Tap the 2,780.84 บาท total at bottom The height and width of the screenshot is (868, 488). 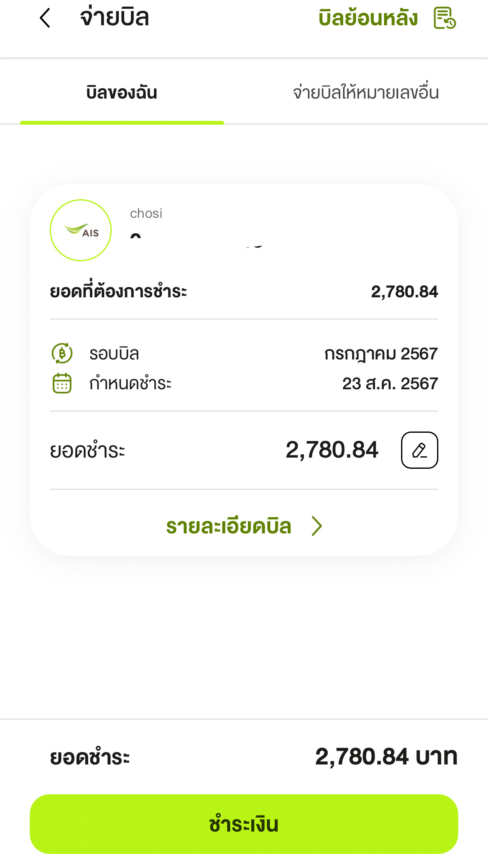click(386, 757)
